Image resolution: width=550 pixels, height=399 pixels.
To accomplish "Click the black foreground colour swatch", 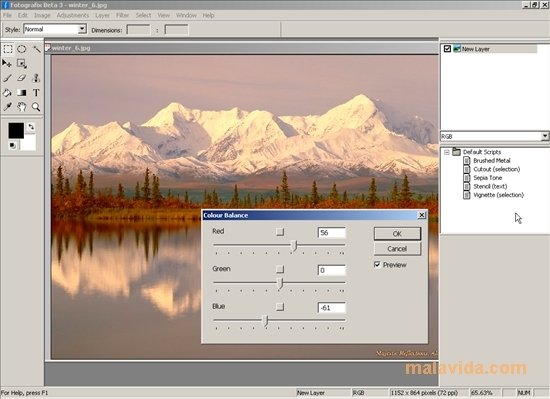I will point(16,130).
